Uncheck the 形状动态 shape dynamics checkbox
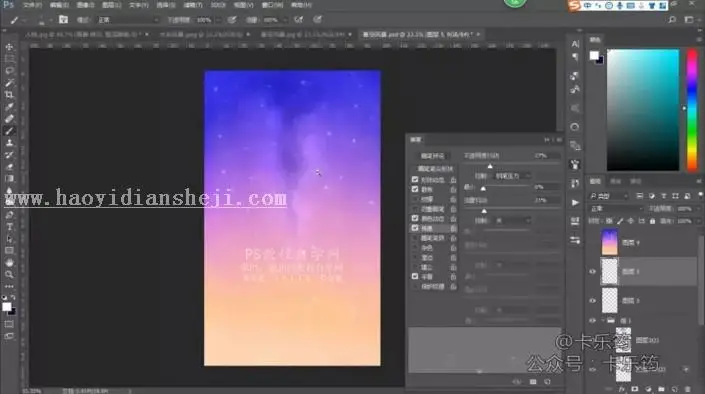The height and width of the screenshot is (394, 705). 415,179
